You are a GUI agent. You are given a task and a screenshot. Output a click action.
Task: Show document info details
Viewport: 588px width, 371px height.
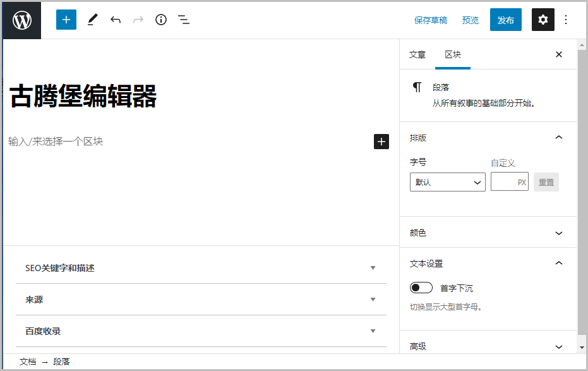pos(161,20)
